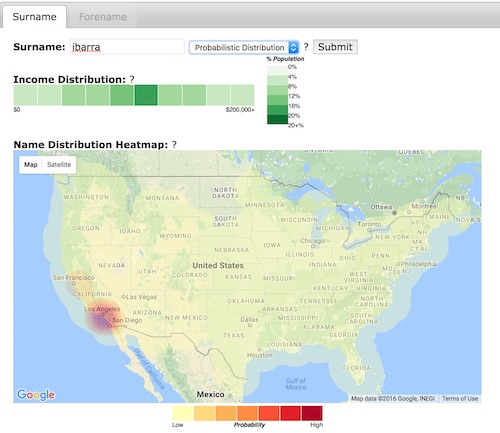Click the last income bar segment at $200,000+
500x433 pixels.
coord(243,95)
